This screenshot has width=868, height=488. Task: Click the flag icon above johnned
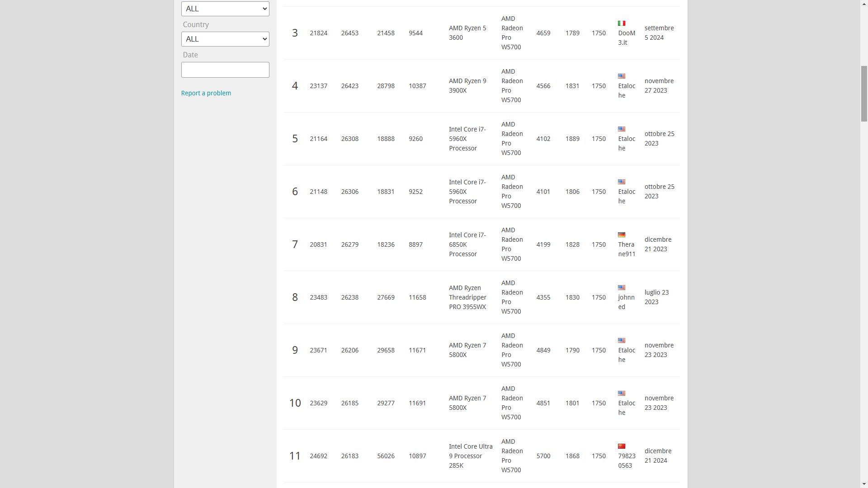(622, 288)
